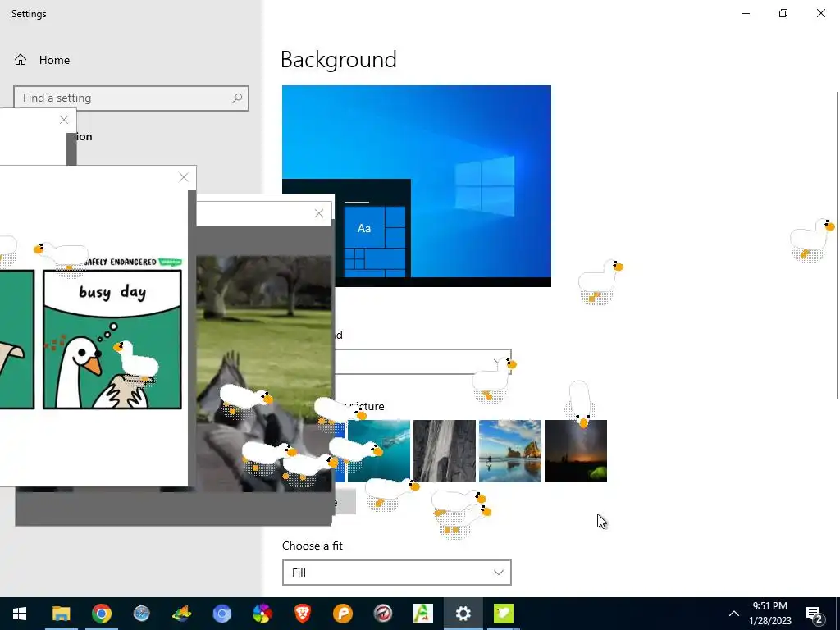Click the search magnifier in Find a setting
This screenshot has height=630, width=840.
[x=237, y=98]
